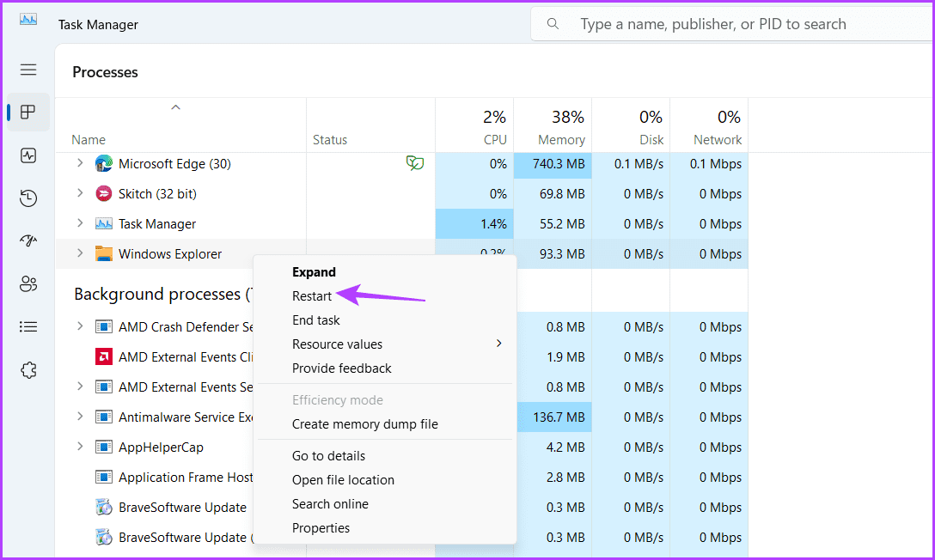935x560 pixels.
Task: Click the 93.3 MB memory cell
Action: pos(553,253)
